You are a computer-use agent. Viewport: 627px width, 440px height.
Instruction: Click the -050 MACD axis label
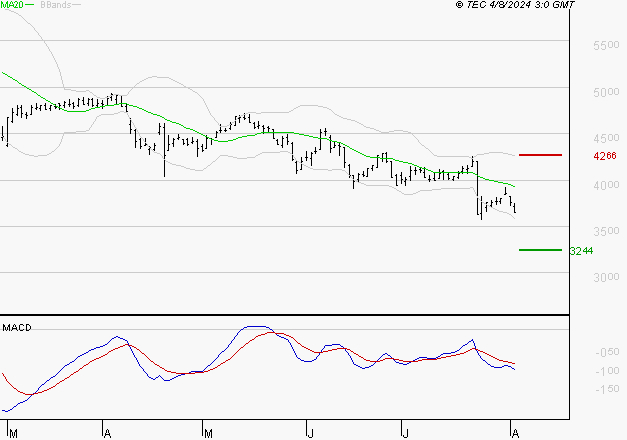coord(607,352)
